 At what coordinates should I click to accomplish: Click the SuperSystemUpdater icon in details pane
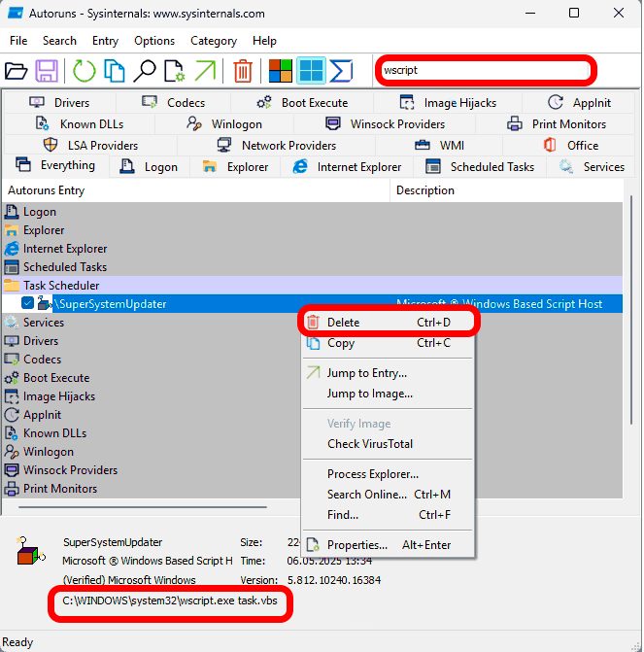click(30, 551)
